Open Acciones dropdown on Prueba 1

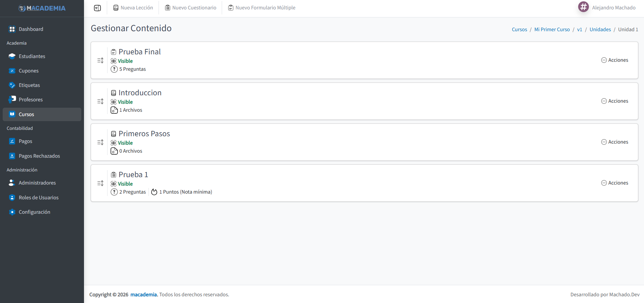[615, 183]
